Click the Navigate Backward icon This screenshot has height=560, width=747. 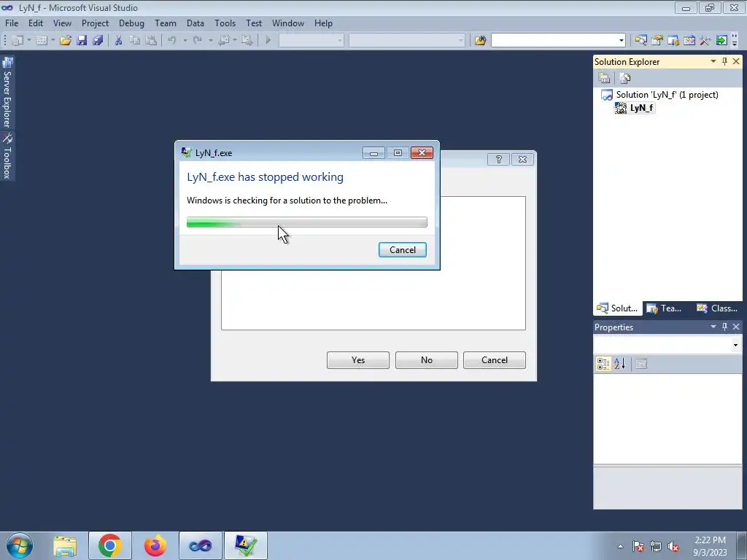coord(223,41)
